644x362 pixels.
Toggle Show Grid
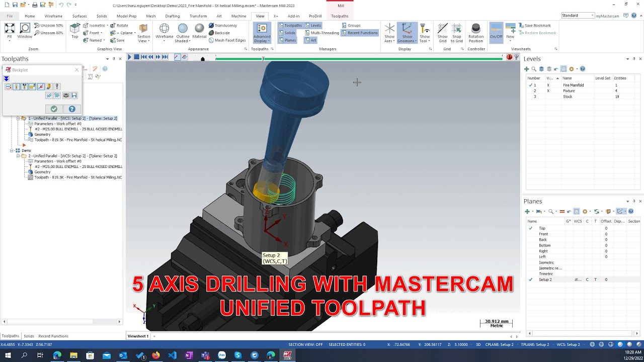pos(442,33)
